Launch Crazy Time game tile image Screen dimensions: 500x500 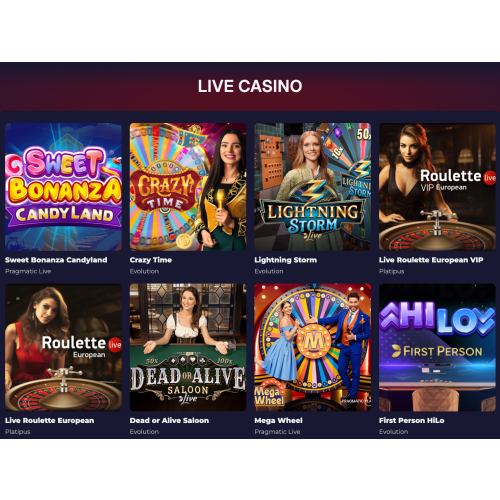188,187
